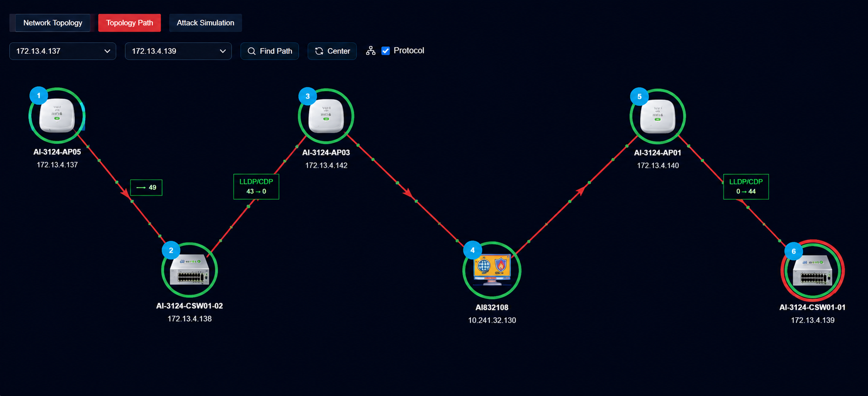Image resolution: width=868 pixels, height=396 pixels.
Task: Click the LLDP/CDP 43→0 link label
Action: pyautogui.click(x=256, y=187)
